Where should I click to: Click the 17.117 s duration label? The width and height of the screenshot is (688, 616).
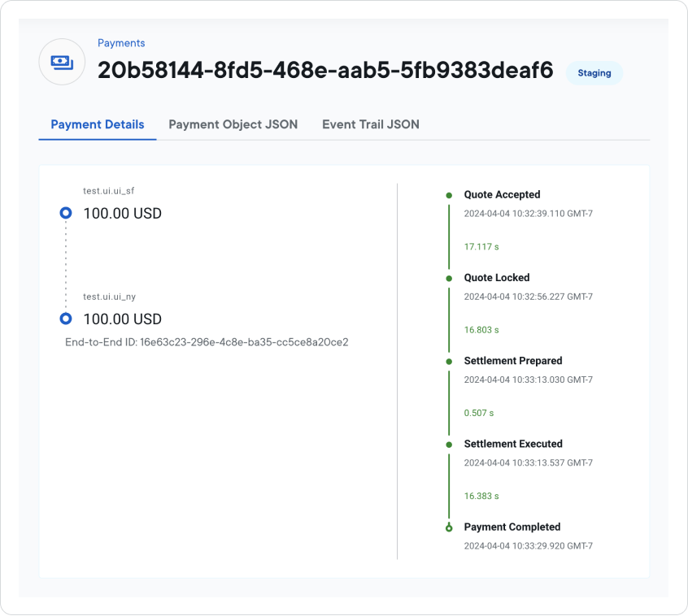(479, 246)
